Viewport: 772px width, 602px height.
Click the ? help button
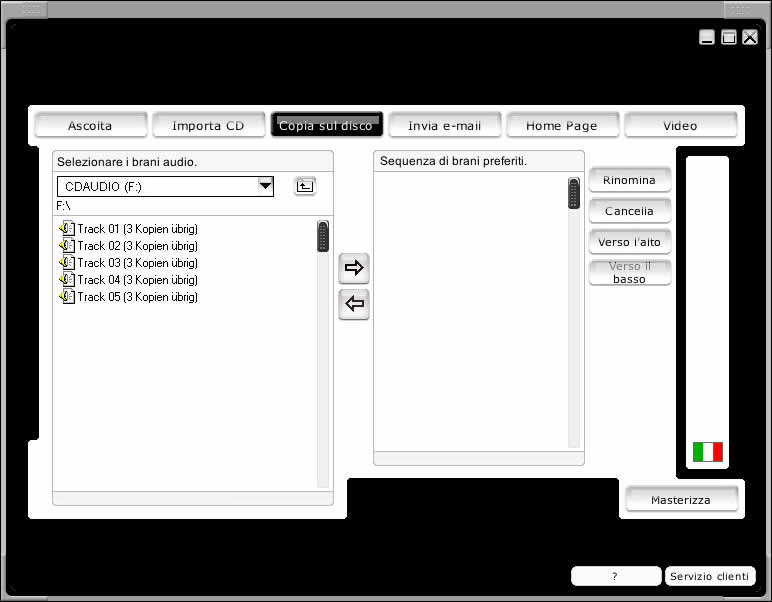coord(615,577)
